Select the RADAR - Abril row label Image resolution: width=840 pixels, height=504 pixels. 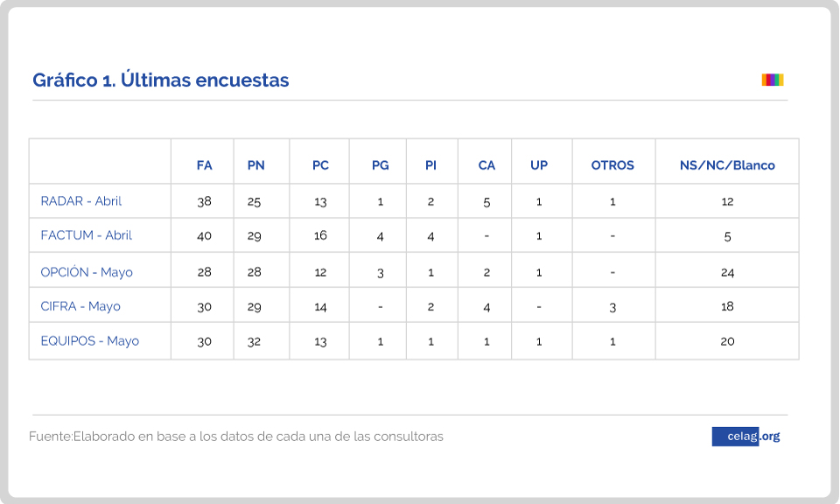80,201
